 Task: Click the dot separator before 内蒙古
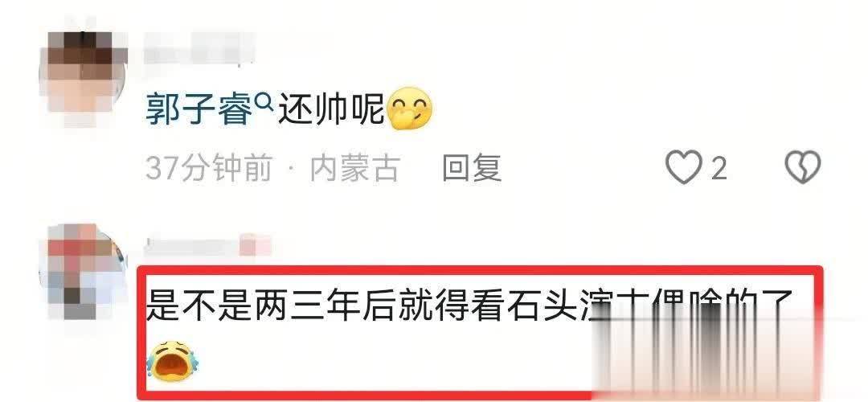(x=291, y=168)
